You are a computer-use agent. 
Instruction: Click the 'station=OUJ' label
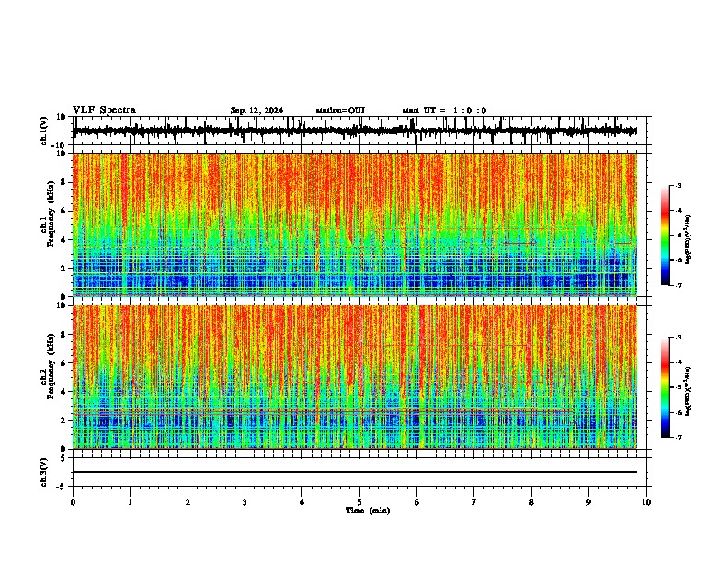point(340,110)
